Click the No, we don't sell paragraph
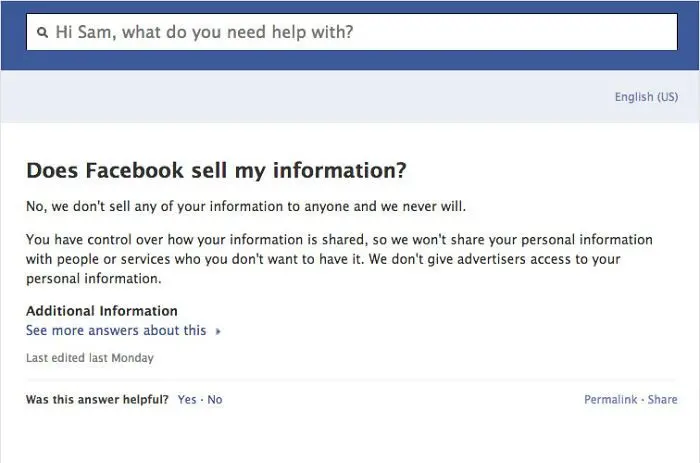The width and height of the screenshot is (700, 463). [x=246, y=207]
